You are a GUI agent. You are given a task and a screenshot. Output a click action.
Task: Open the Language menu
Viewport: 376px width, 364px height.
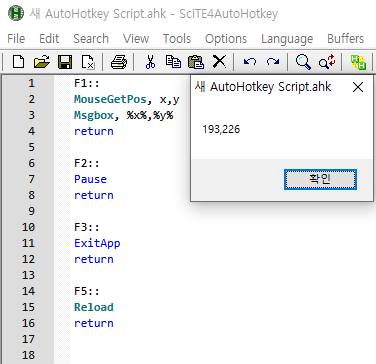(x=287, y=39)
